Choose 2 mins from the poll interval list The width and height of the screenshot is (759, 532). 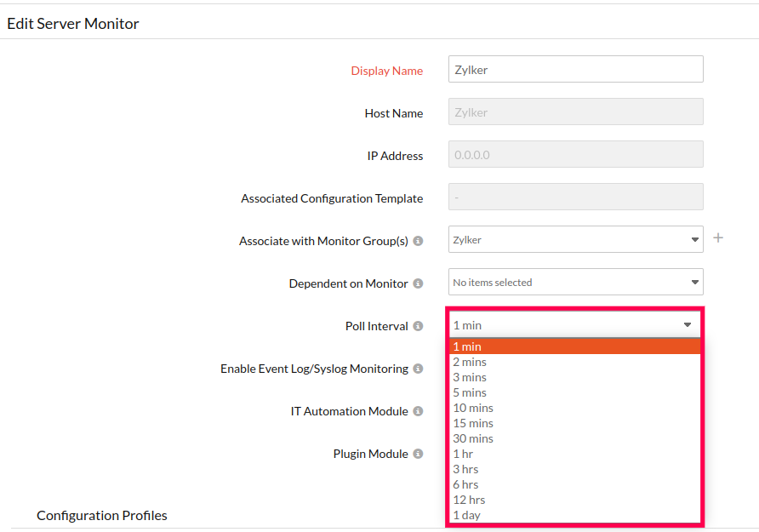tap(575, 362)
